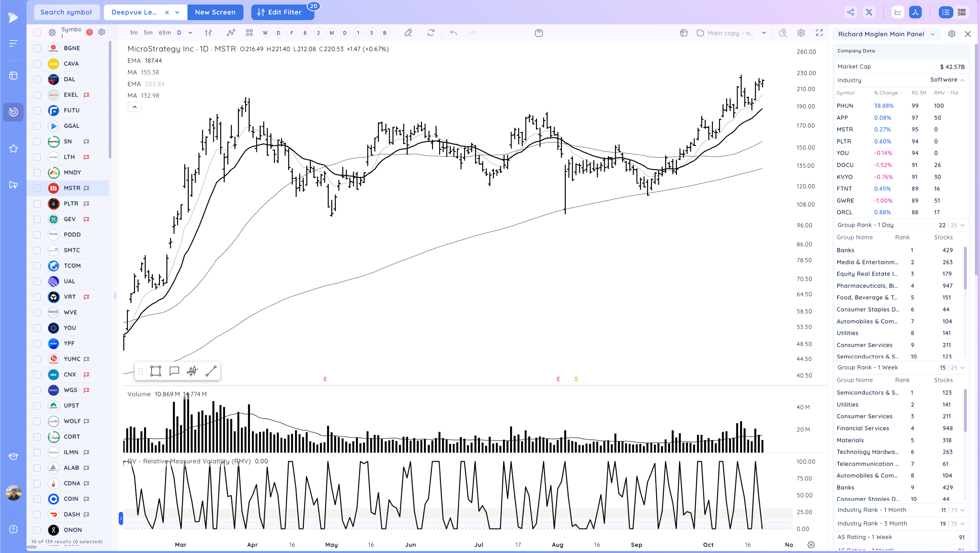Click the refresh chart icon
Viewport: 980px width, 553px height.
click(x=431, y=33)
